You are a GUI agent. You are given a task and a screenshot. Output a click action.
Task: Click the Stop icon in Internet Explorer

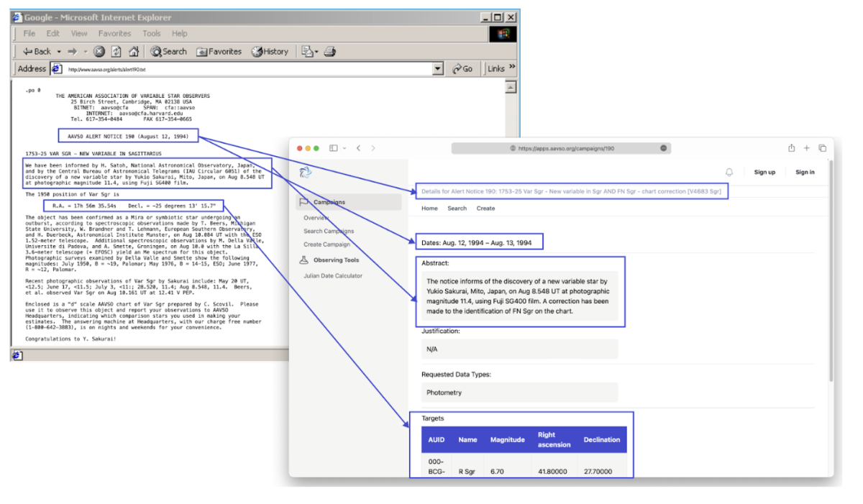[x=99, y=52]
